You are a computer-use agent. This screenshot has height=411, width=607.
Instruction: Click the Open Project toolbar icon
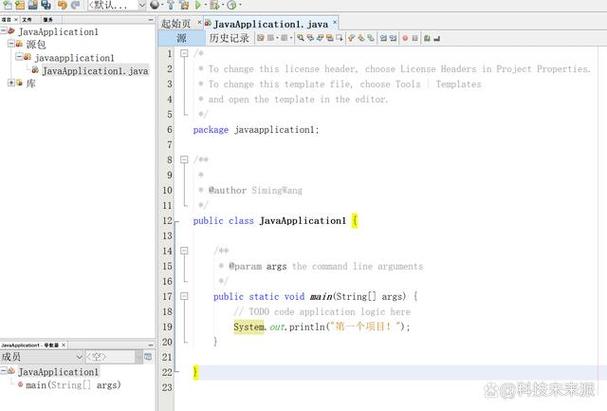[x=33, y=5]
